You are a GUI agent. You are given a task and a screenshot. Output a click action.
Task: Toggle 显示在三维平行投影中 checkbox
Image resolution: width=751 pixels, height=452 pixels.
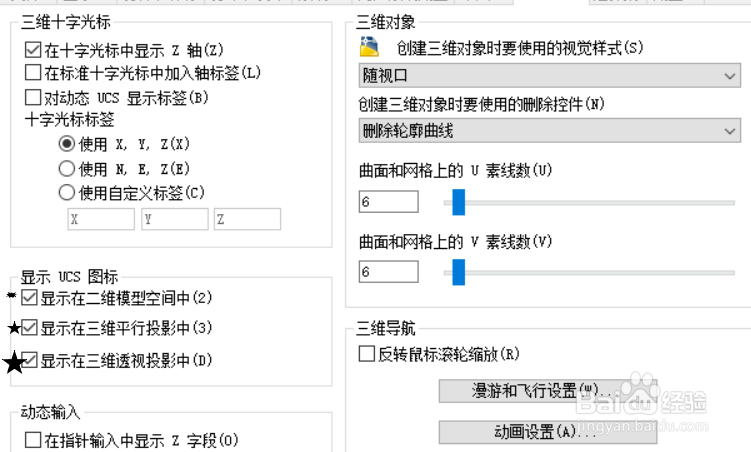29,328
